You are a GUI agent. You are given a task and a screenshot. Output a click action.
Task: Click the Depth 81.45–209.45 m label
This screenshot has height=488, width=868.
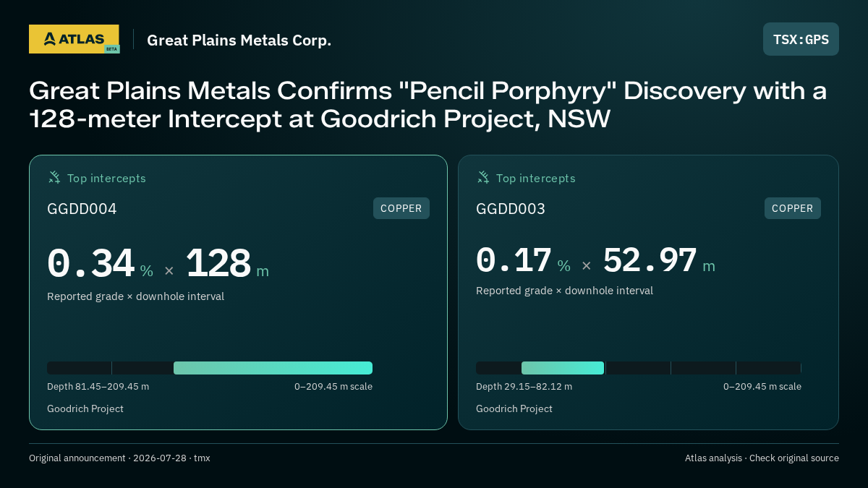(98, 387)
